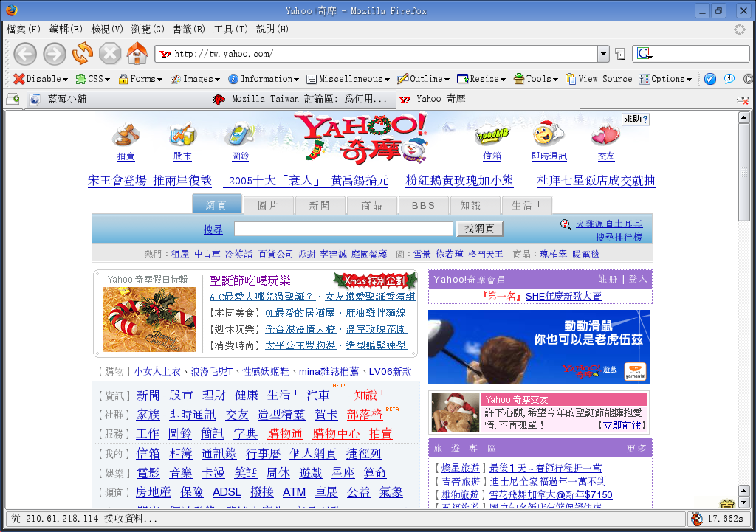Expand the address bar URL history arrow

[x=604, y=54]
